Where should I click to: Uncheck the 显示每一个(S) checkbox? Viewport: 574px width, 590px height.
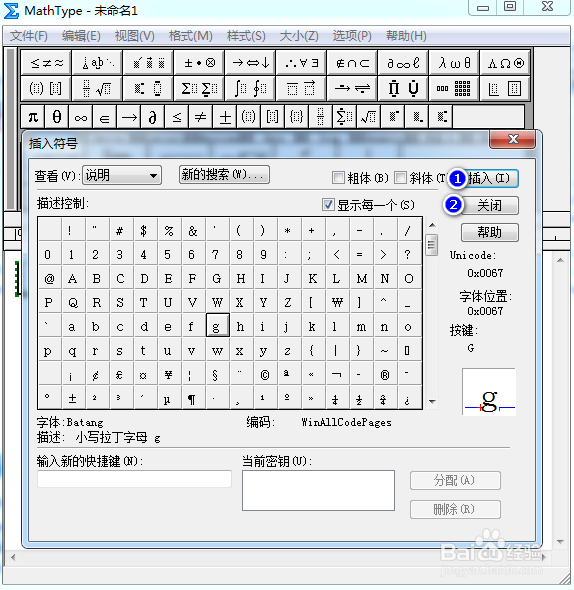click(x=328, y=205)
